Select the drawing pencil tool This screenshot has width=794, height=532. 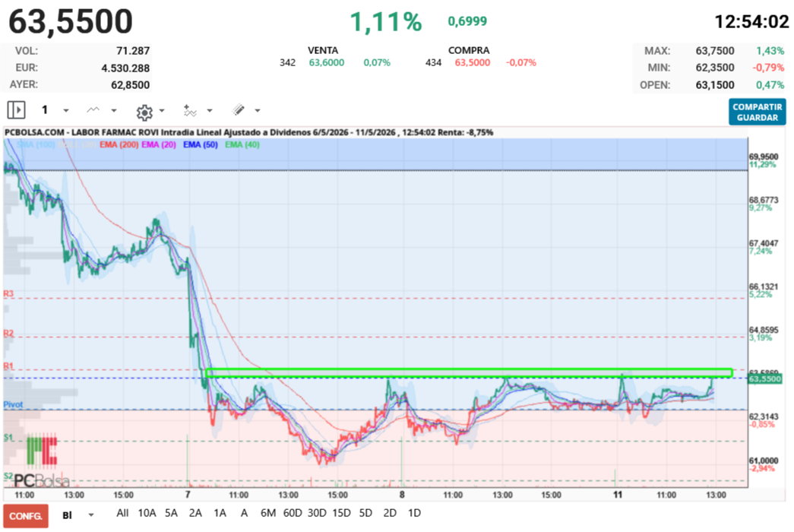pyautogui.click(x=239, y=109)
